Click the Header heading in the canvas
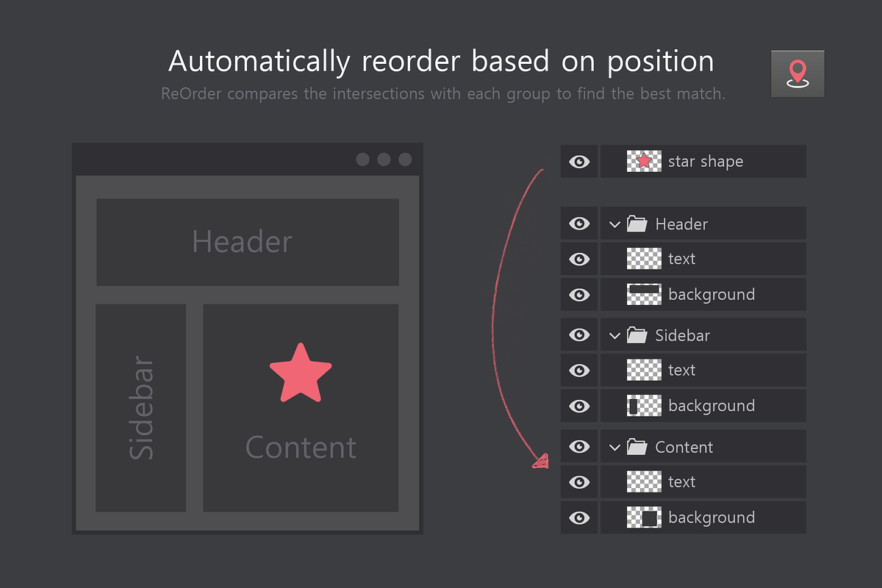 [x=243, y=242]
